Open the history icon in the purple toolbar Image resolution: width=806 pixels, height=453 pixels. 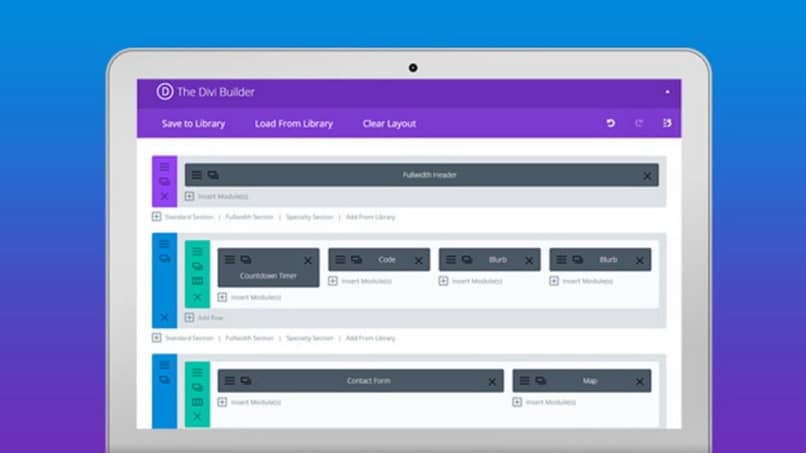pos(667,123)
